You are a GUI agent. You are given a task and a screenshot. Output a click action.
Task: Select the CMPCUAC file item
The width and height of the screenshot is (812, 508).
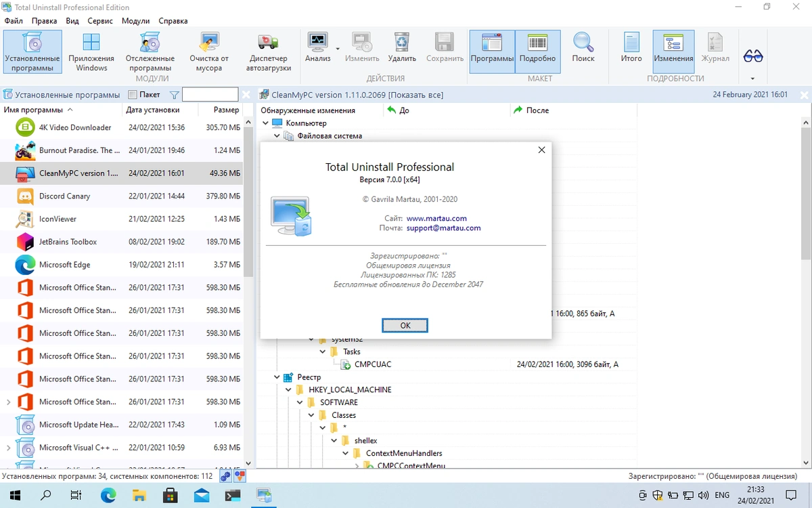point(373,364)
